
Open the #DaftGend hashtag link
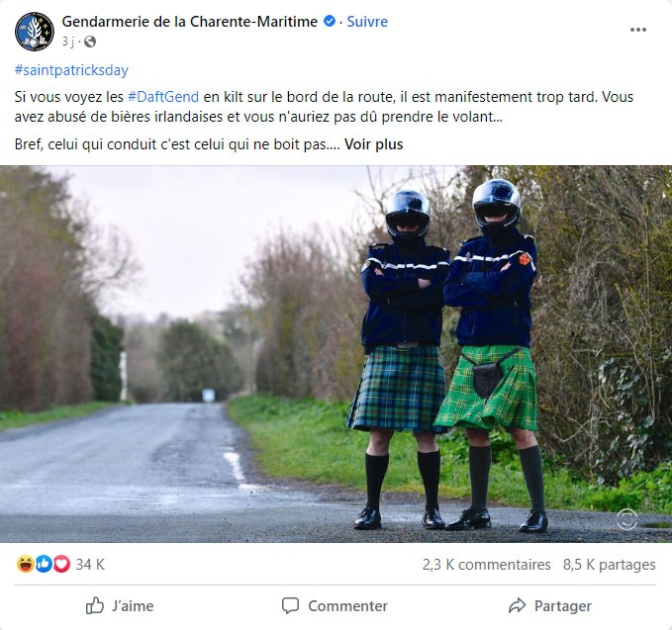(163, 97)
